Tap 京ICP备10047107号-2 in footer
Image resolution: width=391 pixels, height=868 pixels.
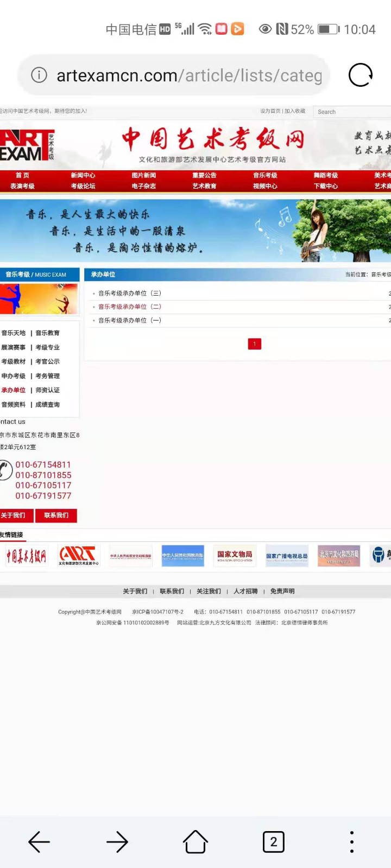pyautogui.click(x=158, y=612)
